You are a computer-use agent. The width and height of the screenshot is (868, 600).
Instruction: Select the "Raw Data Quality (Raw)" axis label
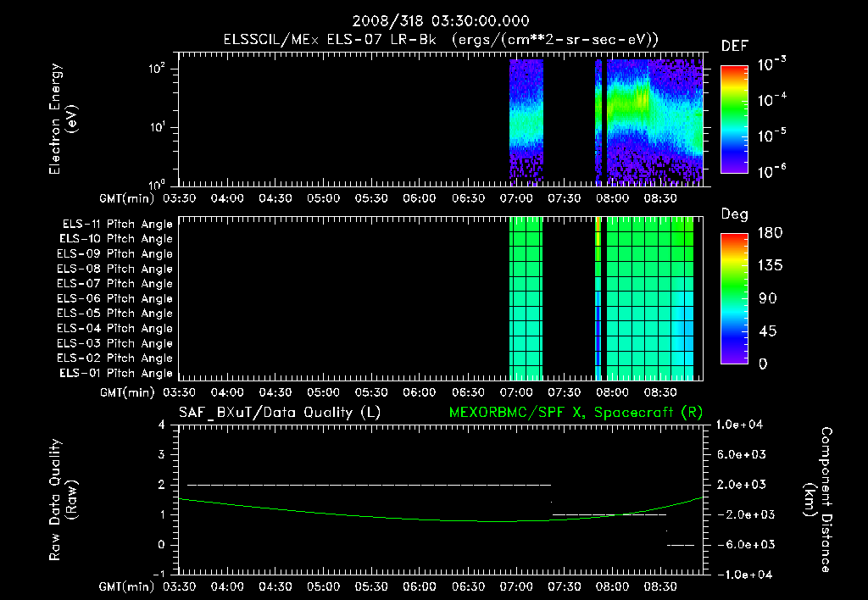(63, 500)
